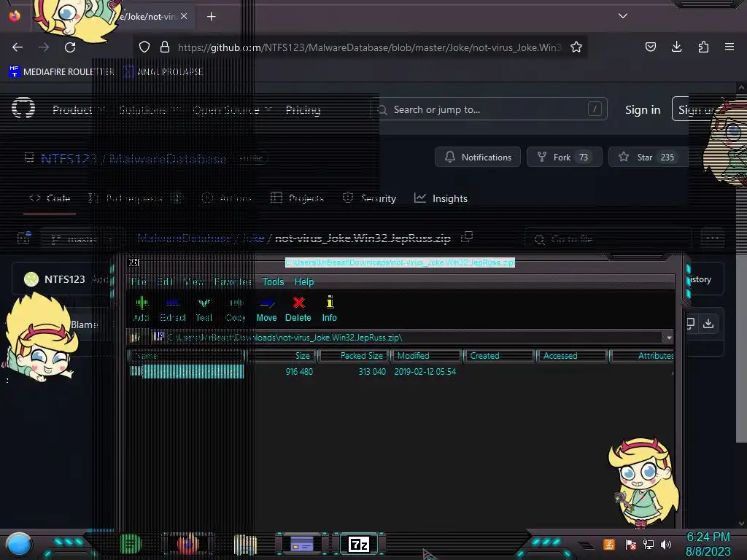Click Sign in on GitHub
Viewport: 747px width, 560px height.
[x=643, y=110]
